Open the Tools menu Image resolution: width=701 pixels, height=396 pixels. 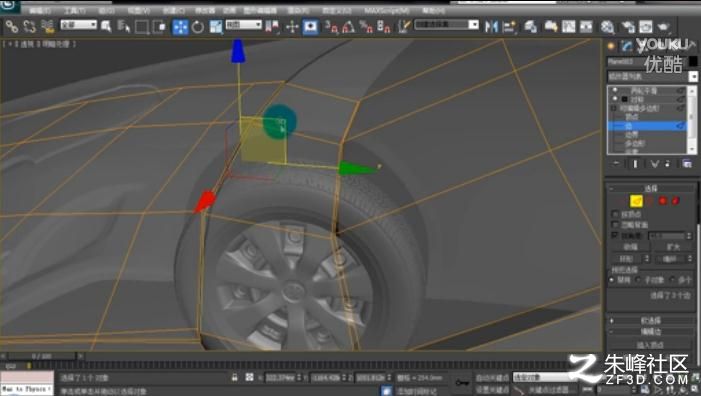[x=75, y=10]
